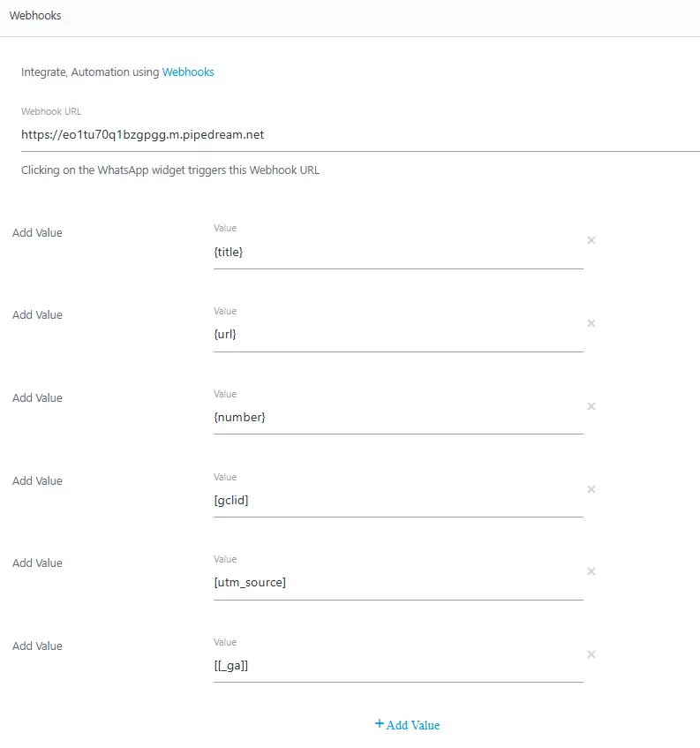The image size is (700, 748).
Task: Edit the [gclid] value field
Action: tap(398, 501)
